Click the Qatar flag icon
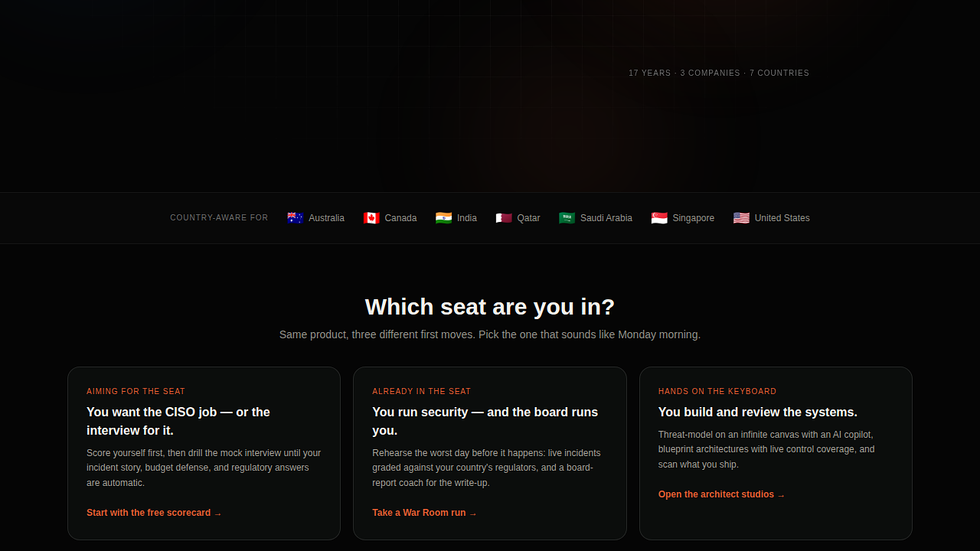 click(504, 218)
